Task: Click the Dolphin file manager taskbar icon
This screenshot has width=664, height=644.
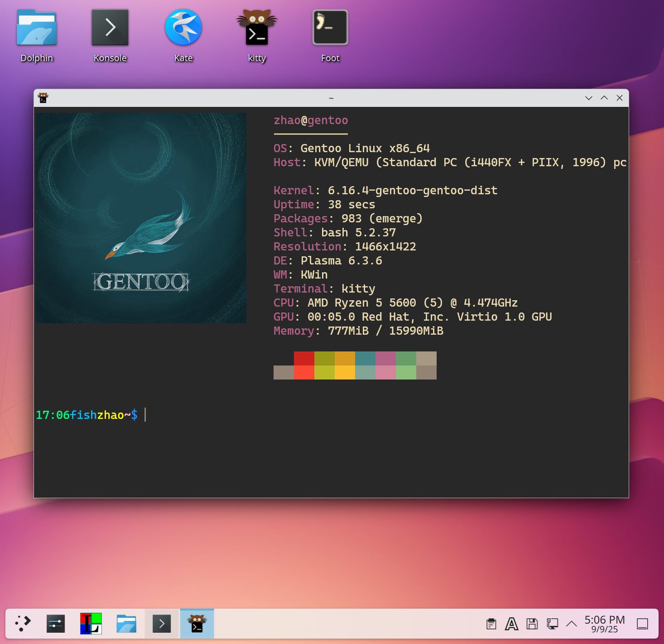Action: pyautogui.click(x=126, y=624)
